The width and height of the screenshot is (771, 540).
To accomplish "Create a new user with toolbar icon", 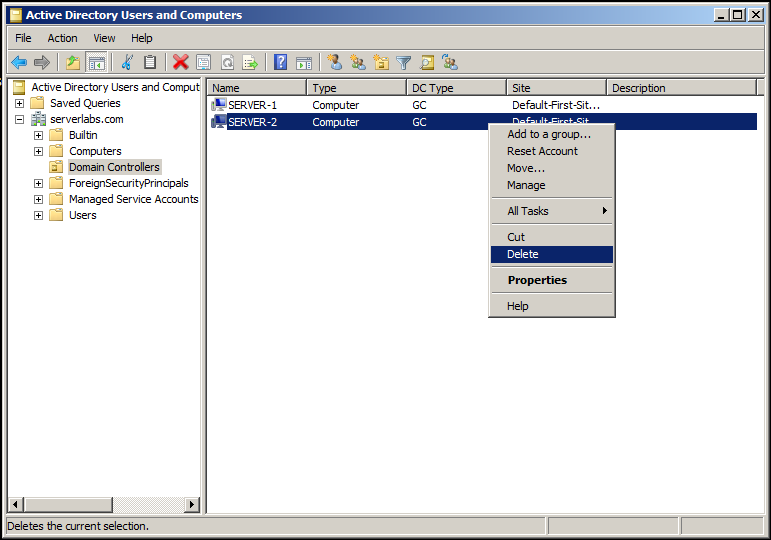I will pos(334,62).
